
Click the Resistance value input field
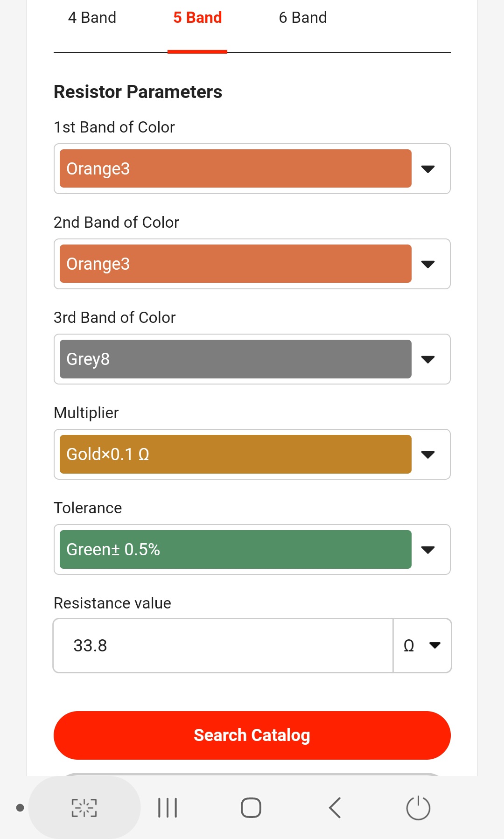pyautogui.click(x=223, y=646)
